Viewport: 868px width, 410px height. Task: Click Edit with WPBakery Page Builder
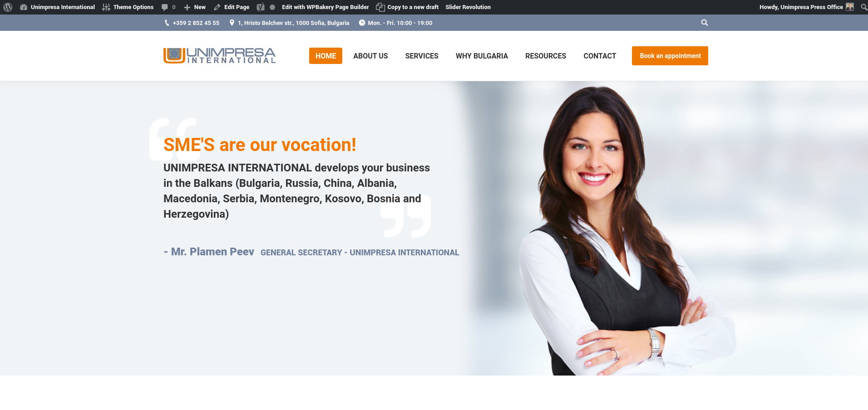click(325, 7)
